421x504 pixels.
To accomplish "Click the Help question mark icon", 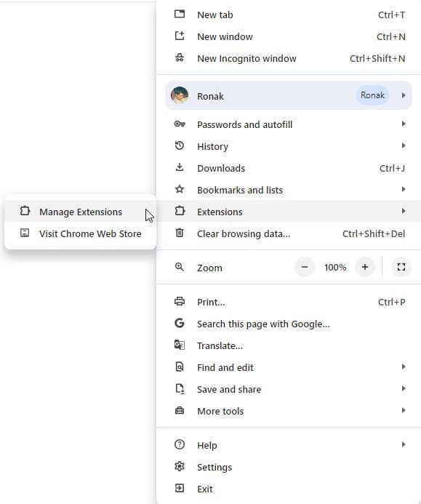I will coord(180,444).
